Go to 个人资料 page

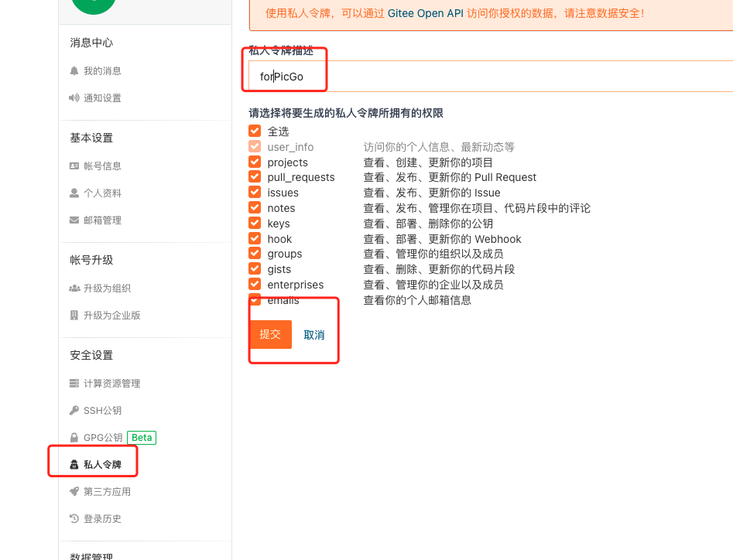pyautogui.click(x=102, y=193)
